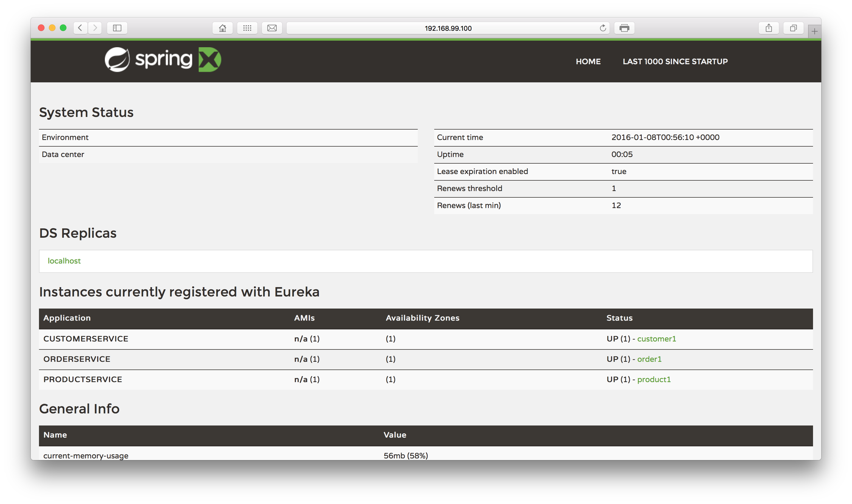Click n/a (1) AMI cell for ORDERSERVICE
This screenshot has height=504, width=852.
coord(307,359)
